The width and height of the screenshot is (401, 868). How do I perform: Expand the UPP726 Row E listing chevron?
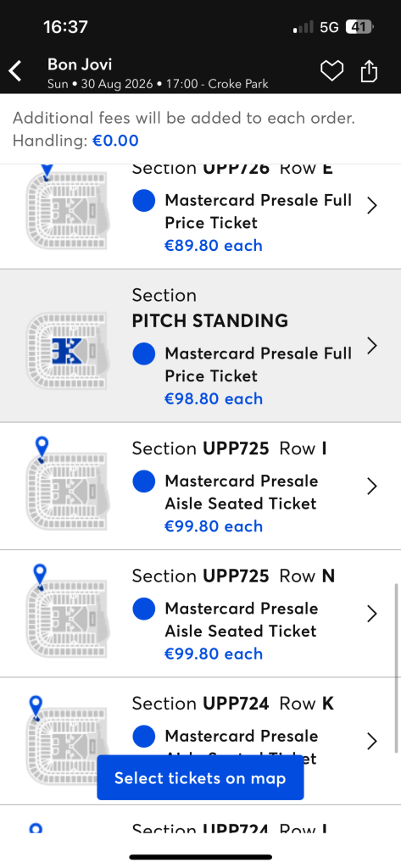coord(372,205)
